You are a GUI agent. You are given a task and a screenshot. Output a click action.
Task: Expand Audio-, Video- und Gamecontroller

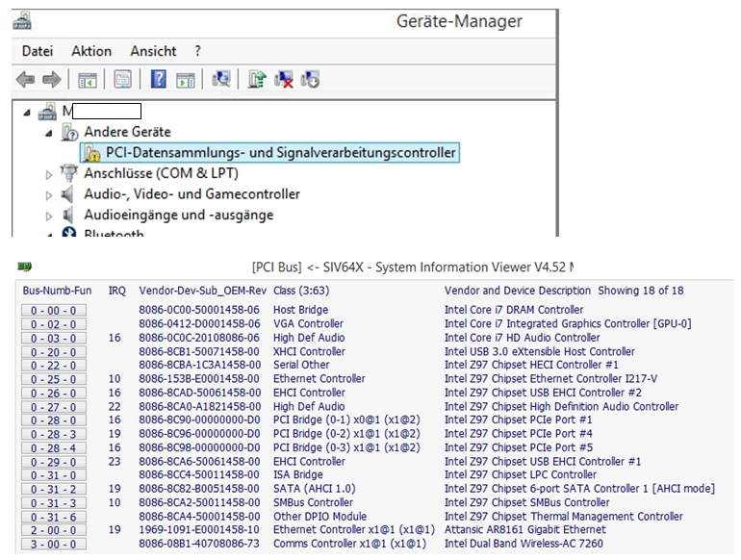pos(49,195)
